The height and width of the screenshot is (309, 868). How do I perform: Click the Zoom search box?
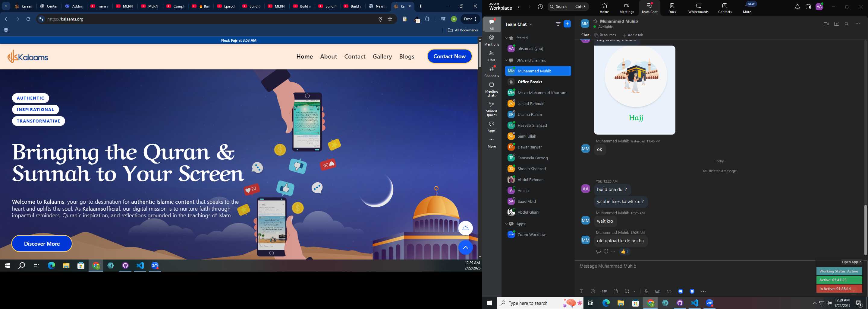point(568,6)
